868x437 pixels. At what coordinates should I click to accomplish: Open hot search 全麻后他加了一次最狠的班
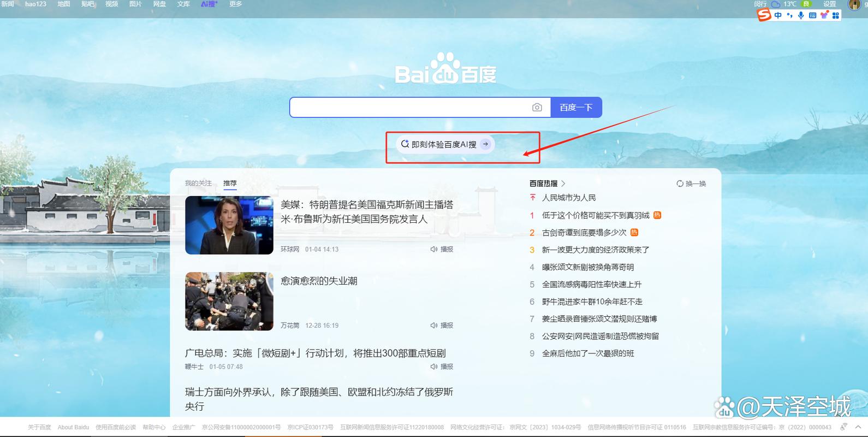click(588, 353)
